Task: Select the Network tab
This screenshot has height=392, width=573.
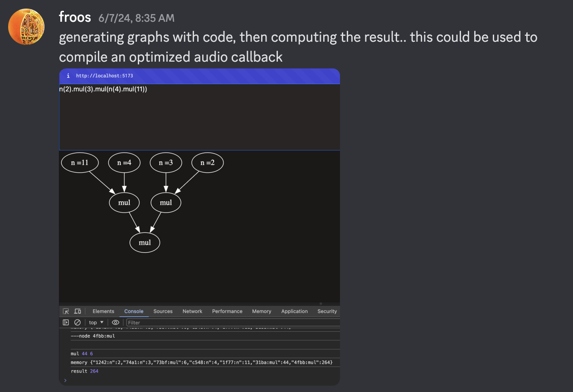Action: click(192, 311)
